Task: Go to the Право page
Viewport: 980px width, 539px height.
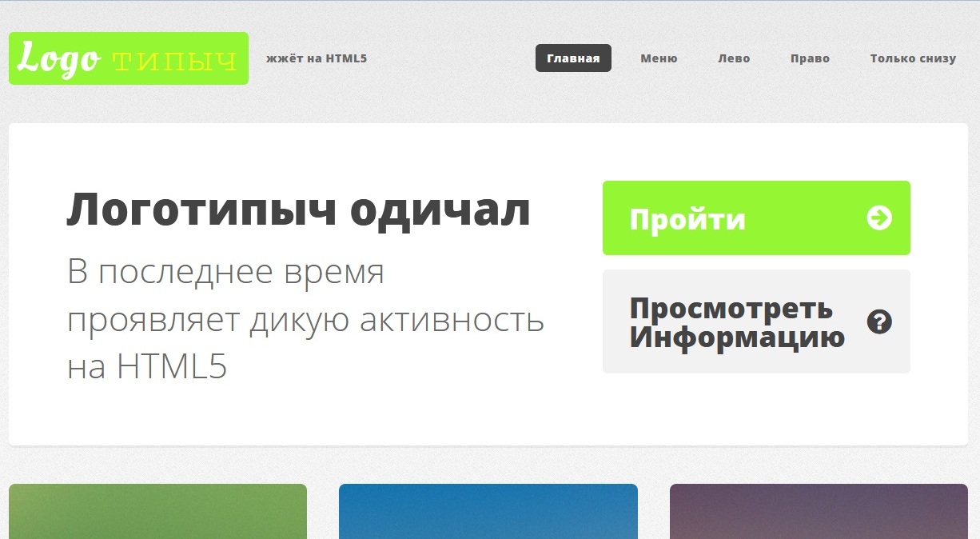Action: coord(810,58)
